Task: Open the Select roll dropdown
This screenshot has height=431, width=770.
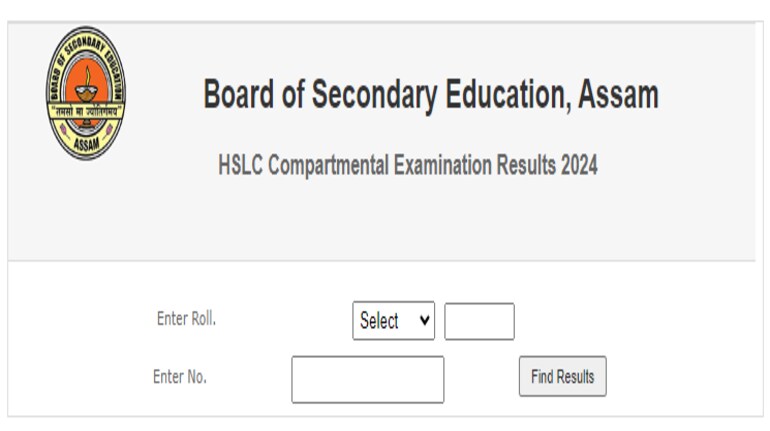Action: (x=393, y=321)
